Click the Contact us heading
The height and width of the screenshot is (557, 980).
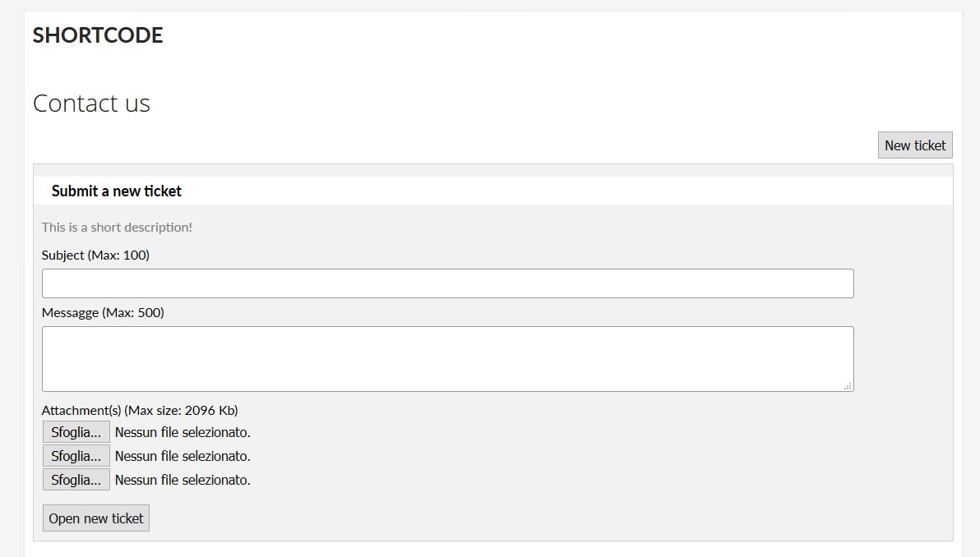tap(91, 104)
